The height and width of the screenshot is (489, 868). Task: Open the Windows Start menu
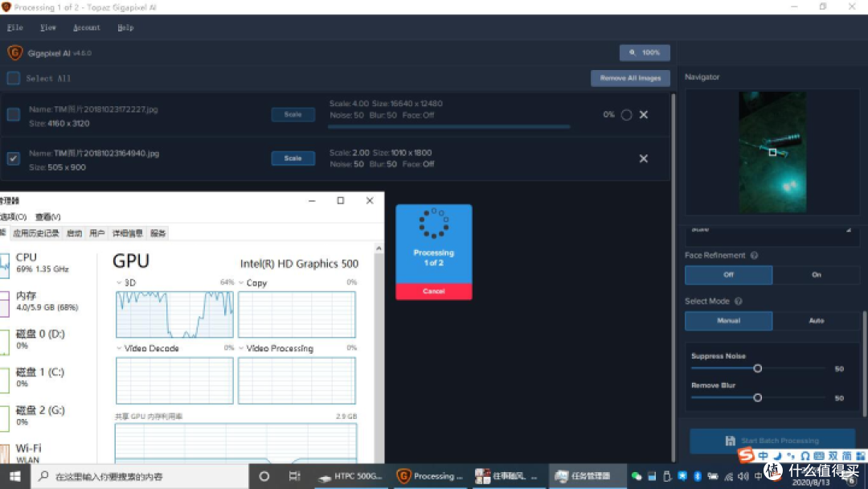pyautogui.click(x=15, y=476)
